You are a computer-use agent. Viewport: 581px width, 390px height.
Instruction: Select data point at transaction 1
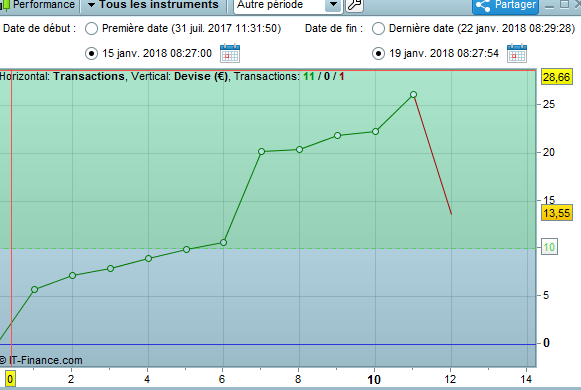pos(34,290)
